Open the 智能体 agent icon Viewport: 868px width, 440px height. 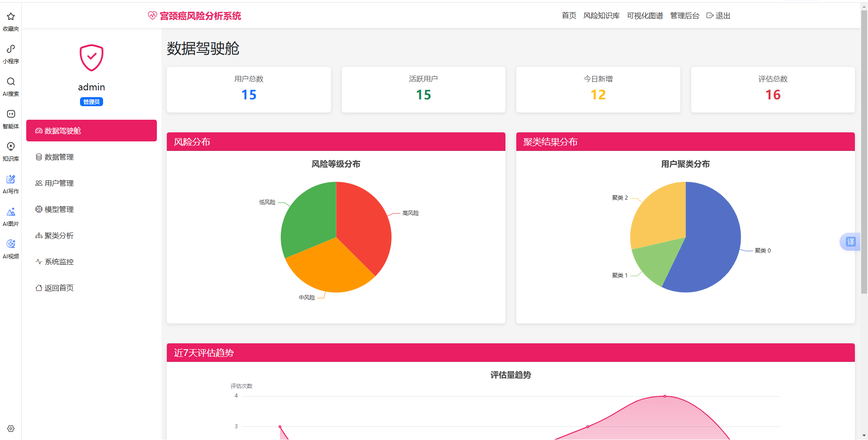tap(11, 114)
